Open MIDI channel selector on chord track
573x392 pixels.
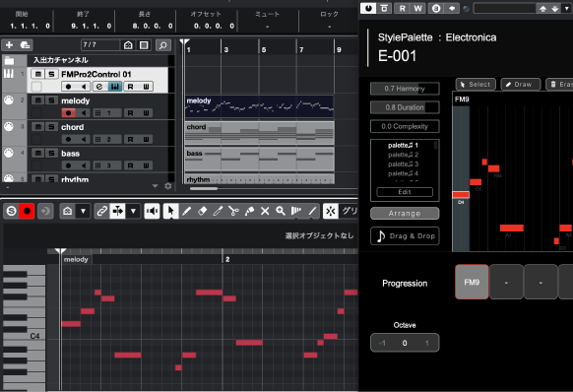[107, 139]
